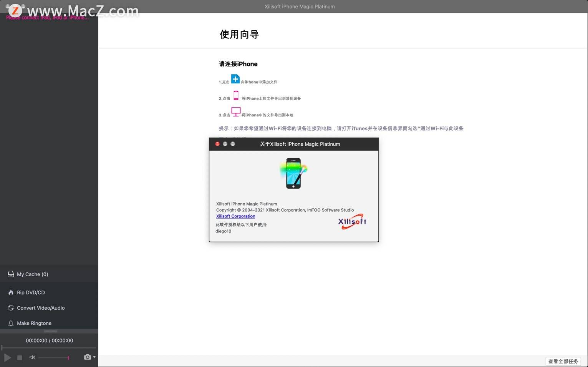The width and height of the screenshot is (588, 367).
Task: Click 将iPhone上的文件导出到其他设备 instruction text
Action: click(271, 98)
